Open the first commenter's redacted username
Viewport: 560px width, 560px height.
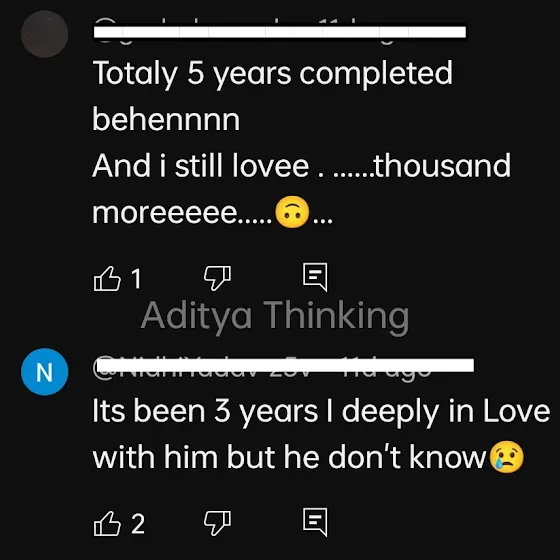(x=280, y=31)
